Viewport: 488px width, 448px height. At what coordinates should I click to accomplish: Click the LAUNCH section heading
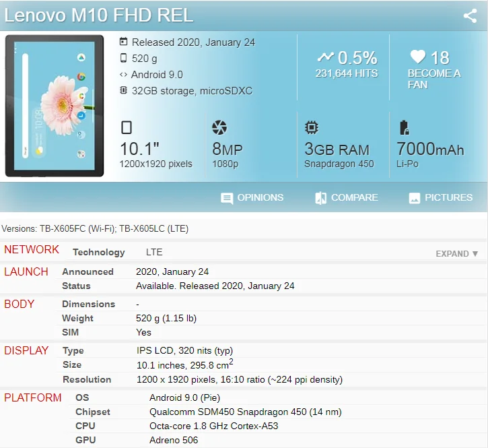tap(26, 271)
